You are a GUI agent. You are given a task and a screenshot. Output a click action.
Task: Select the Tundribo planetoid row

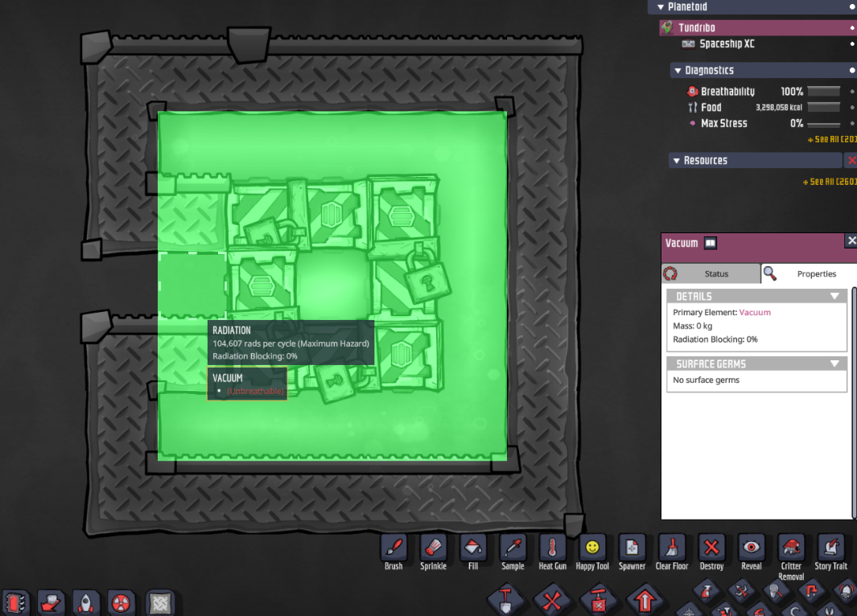(758, 27)
